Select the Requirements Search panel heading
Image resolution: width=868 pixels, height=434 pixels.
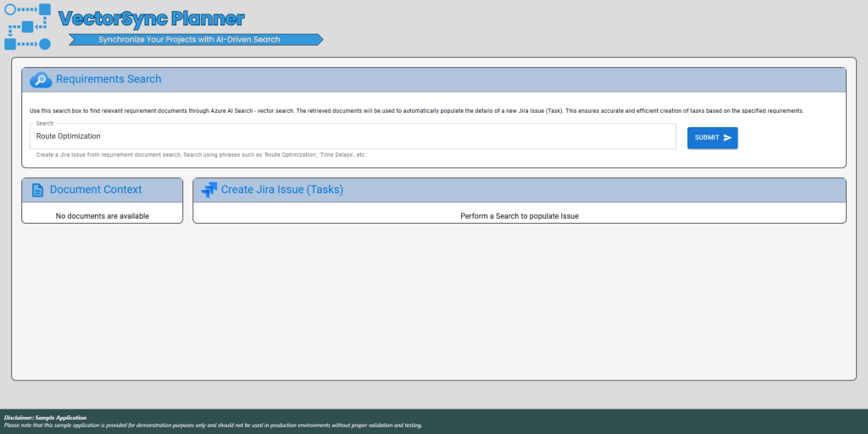click(x=108, y=80)
